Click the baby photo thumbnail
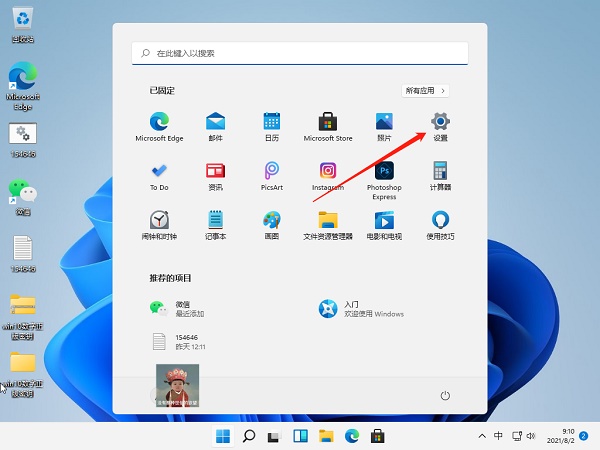 pyautogui.click(x=178, y=385)
